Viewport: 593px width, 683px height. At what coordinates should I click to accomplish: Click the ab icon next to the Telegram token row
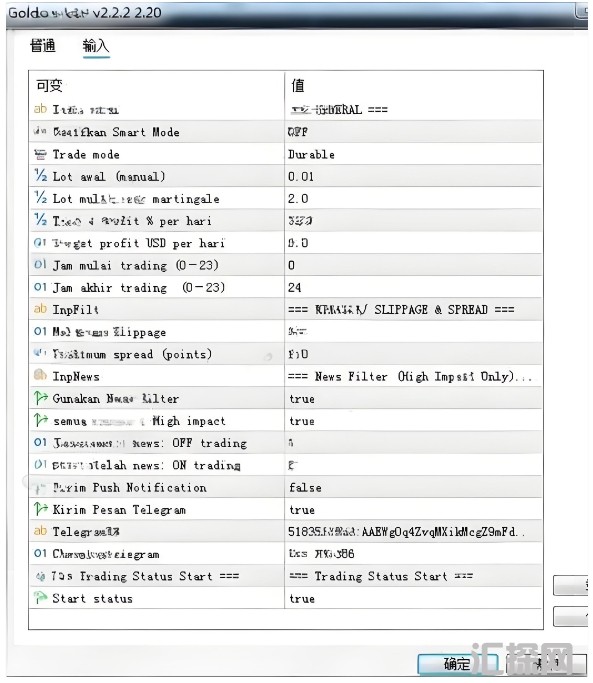point(40,531)
